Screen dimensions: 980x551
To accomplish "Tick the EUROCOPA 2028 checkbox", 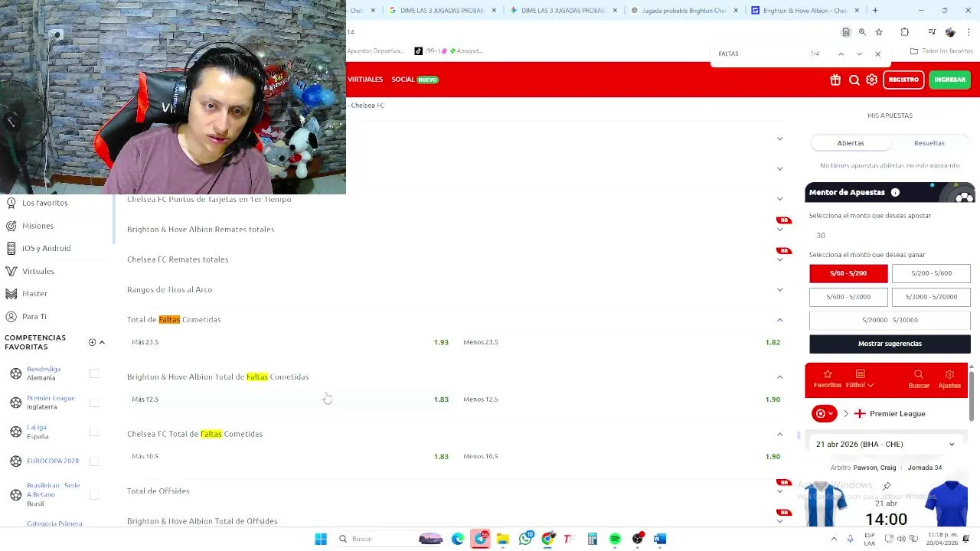I will point(94,461).
